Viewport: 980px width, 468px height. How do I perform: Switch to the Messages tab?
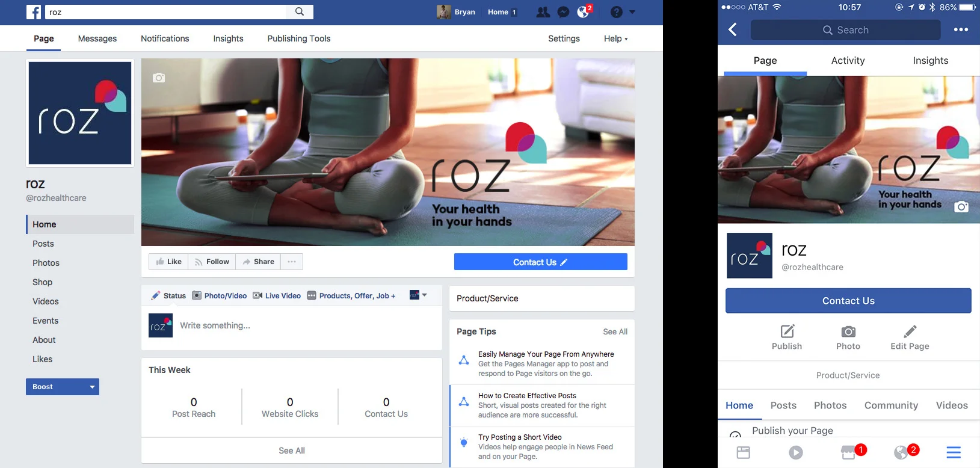pos(97,38)
